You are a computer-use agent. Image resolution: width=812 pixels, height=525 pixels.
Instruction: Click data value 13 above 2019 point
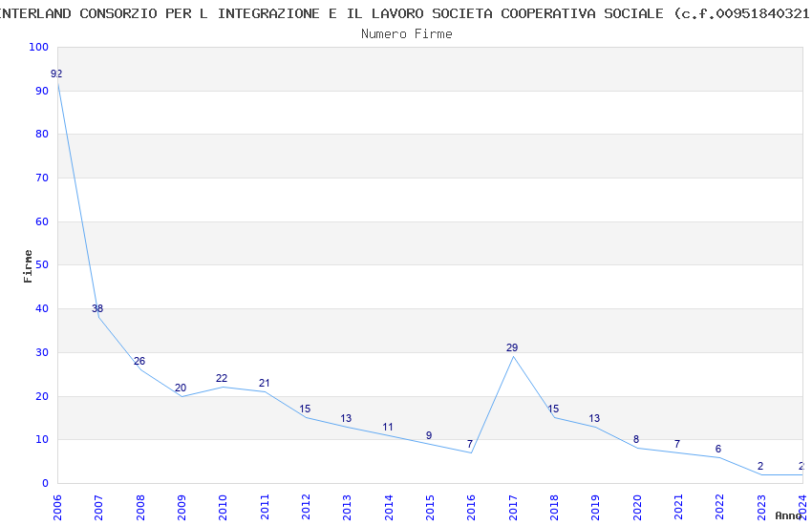594,418
